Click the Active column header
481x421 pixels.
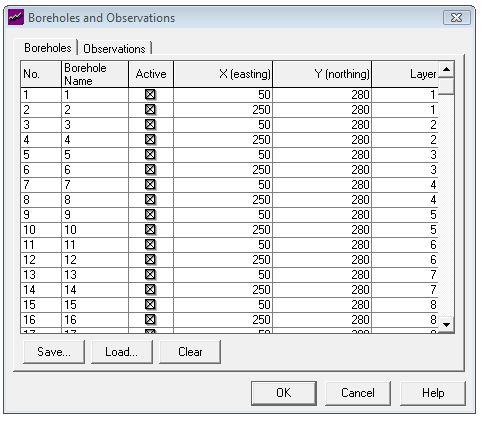(x=151, y=74)
